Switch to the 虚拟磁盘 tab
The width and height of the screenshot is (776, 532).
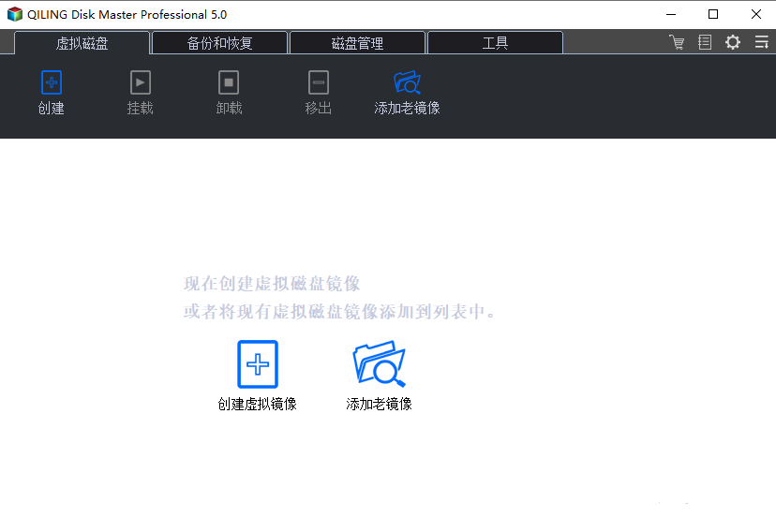(x=82, y=43)
